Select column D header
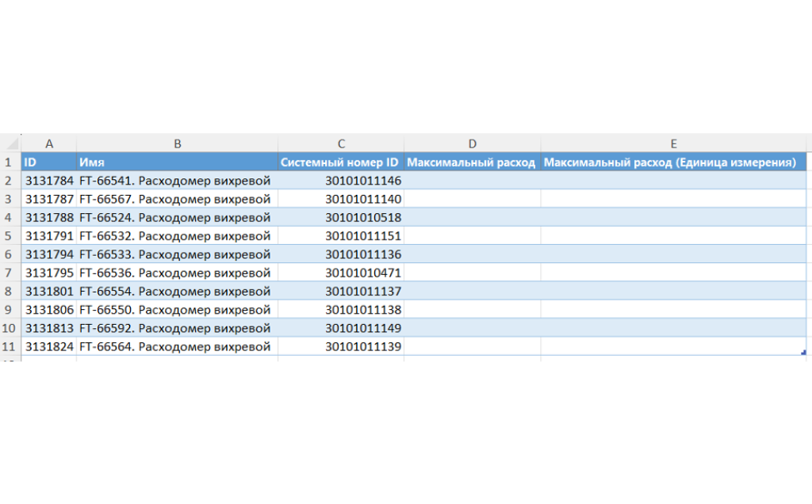The image size is (812, 504). 473,143
